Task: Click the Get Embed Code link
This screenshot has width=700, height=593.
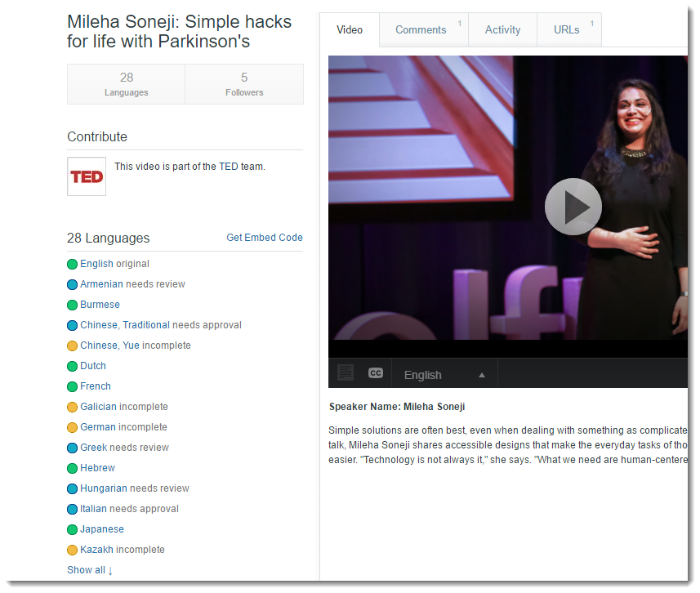Action: click(x=264, y=238)
